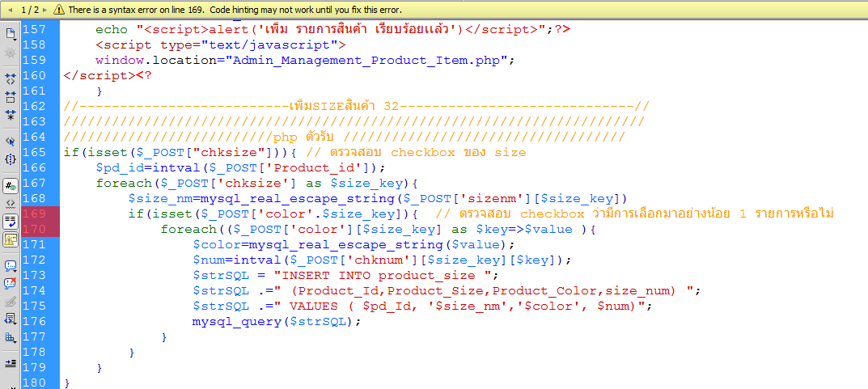The image size is (868, 389).
Task: Click "Admin_Management_Product_Item.php" string
Action: click(x=366, y=60)
